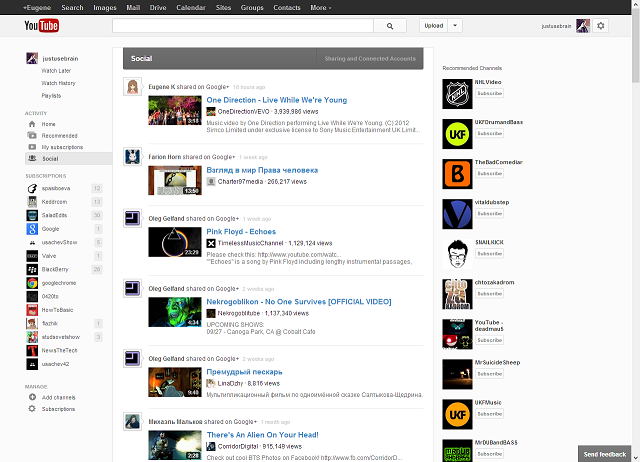Subscribe to UKFDrumandBass channel
The width and height of the screenshot is (640, 462).
tap(489, 133)
